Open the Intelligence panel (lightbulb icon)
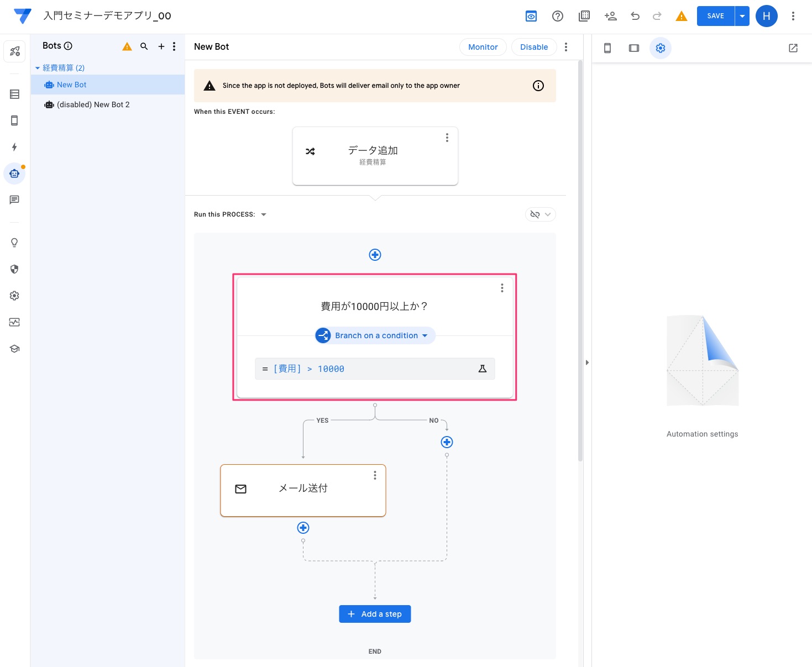812x667 pixels. [14, 243]
